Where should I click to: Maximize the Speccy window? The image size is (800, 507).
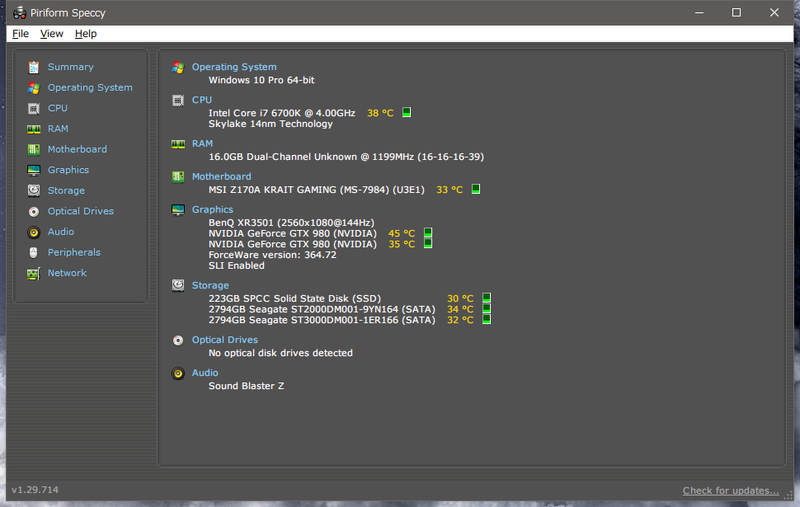[736, 13]
